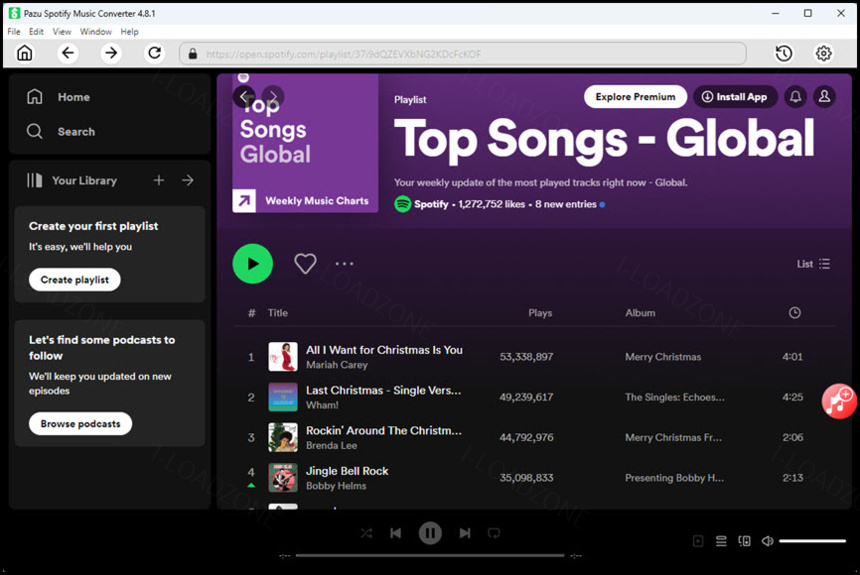Image resolution: width=860 pixels, height=575 pixels.
Task: Select Rockin' Around The Christm... track
Action: [x=383, y=431]
